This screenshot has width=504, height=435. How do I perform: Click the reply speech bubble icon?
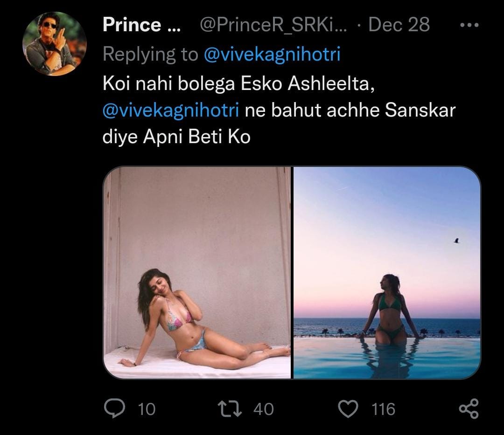113,409
